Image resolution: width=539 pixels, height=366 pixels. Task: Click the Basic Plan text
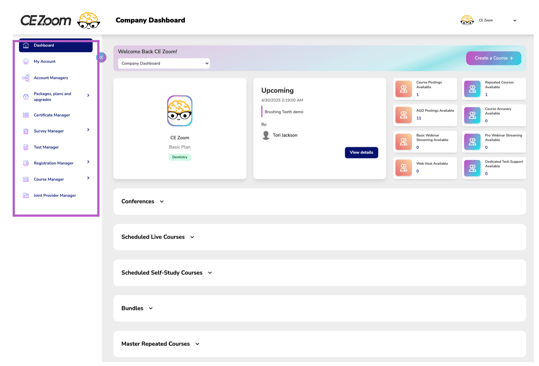pos(180,147)
